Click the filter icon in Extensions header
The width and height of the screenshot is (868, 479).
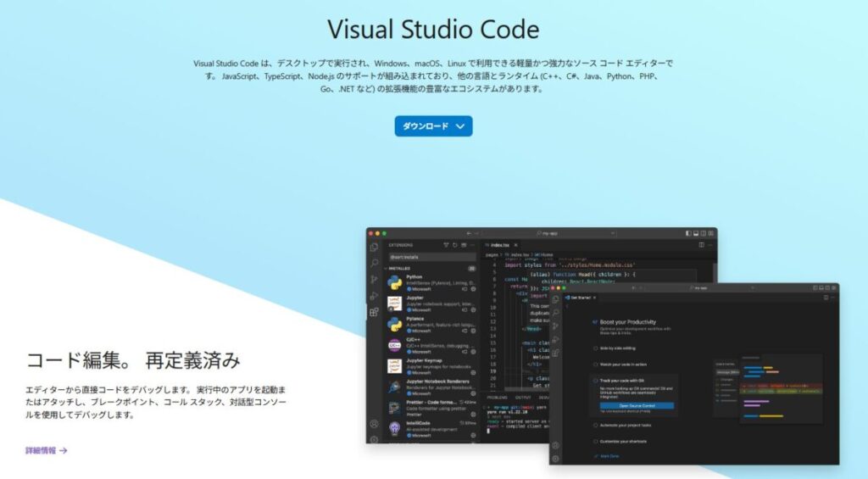click(x=447, y=245)
